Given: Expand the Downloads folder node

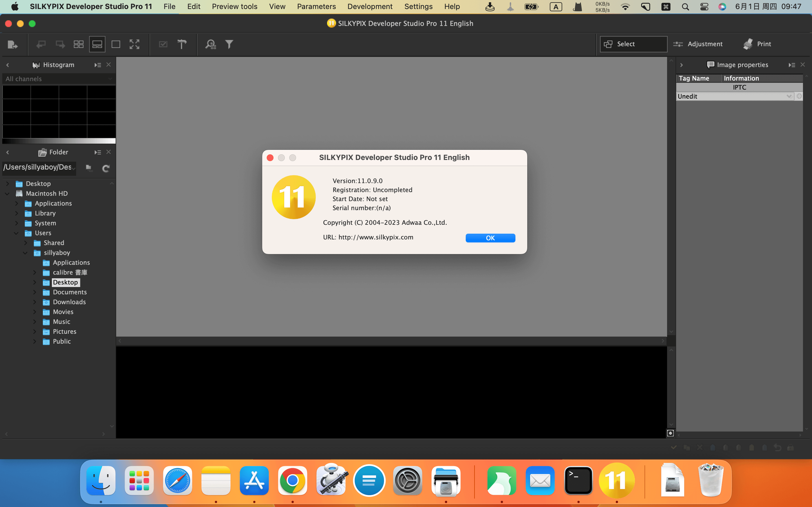Looking at the screenshot, I should click(x=34, y=302).
